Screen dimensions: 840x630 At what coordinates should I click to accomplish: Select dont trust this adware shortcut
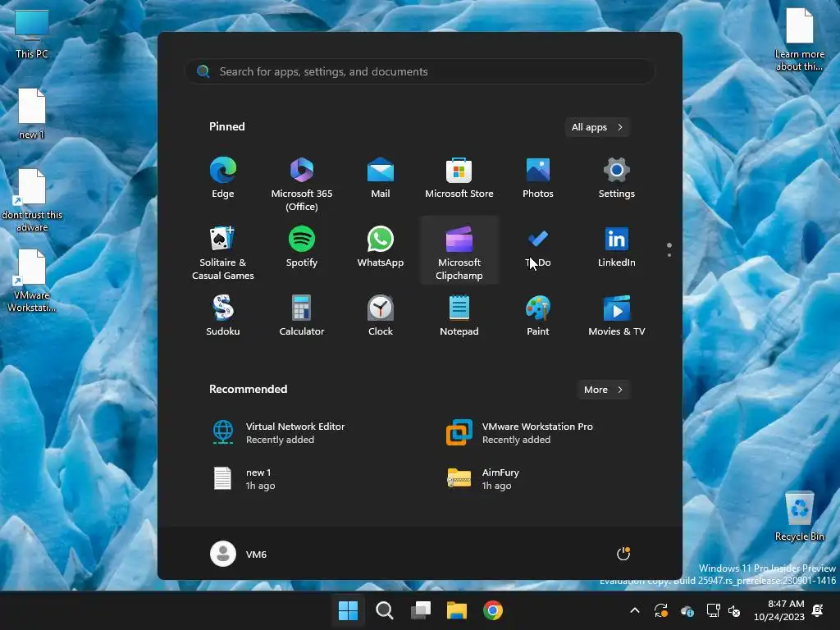32,200
